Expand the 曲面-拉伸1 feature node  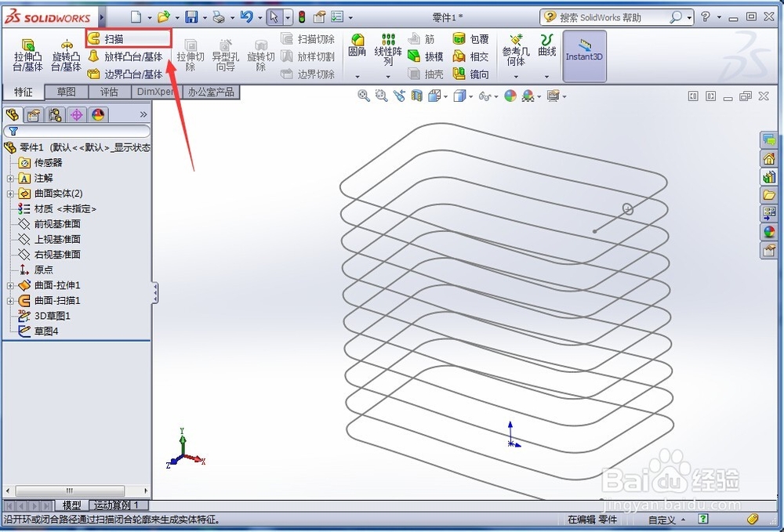click(x=10, y=286)
